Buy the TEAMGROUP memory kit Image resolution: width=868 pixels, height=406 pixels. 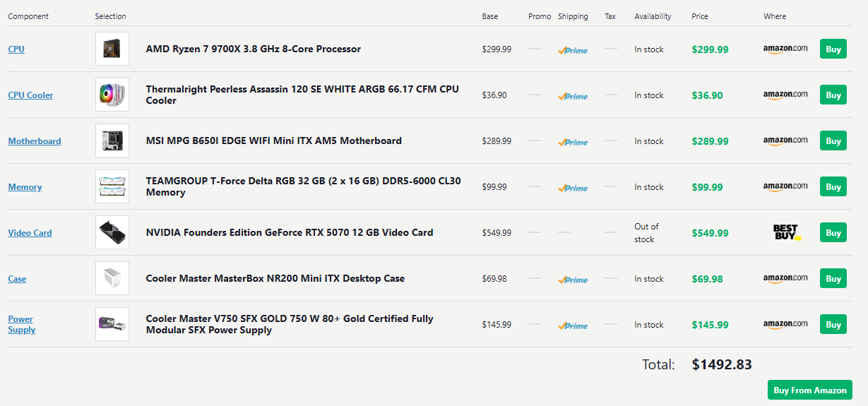coord(833,187)
